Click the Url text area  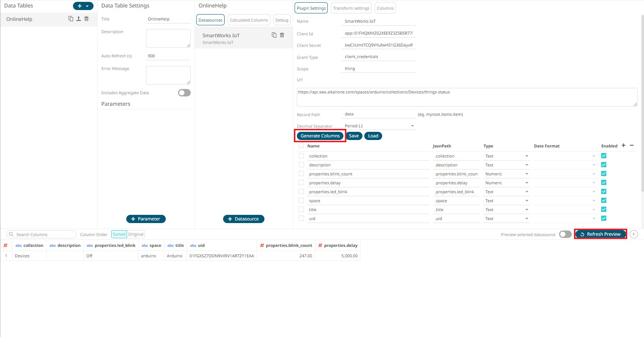click(x=467, y=97)
